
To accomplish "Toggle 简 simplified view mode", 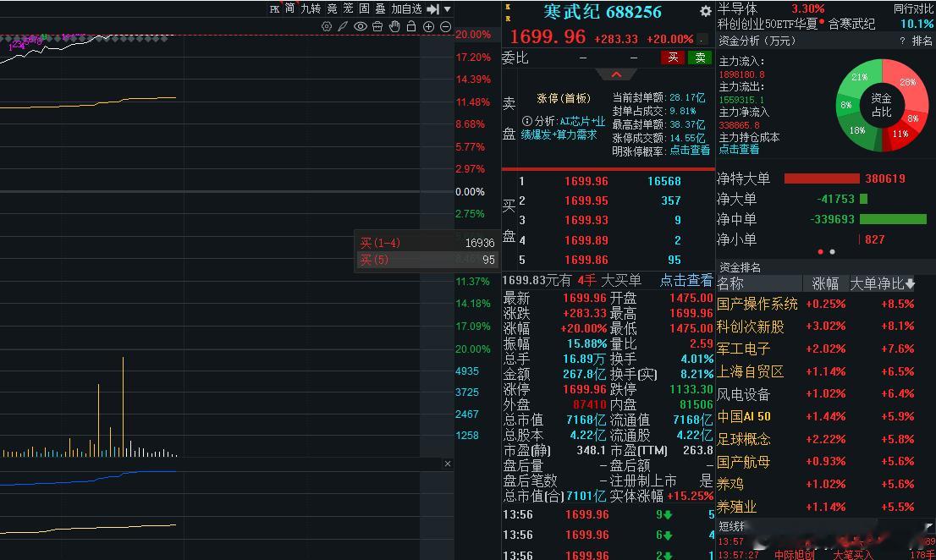I will coord(289,8).
